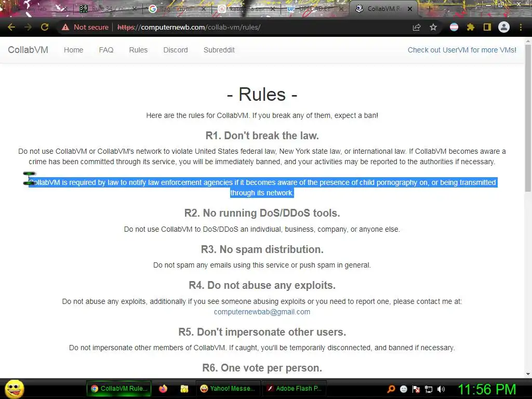Open a new tab with the plus button
Screen dimensions: 532x399
[x=429, y=9]
